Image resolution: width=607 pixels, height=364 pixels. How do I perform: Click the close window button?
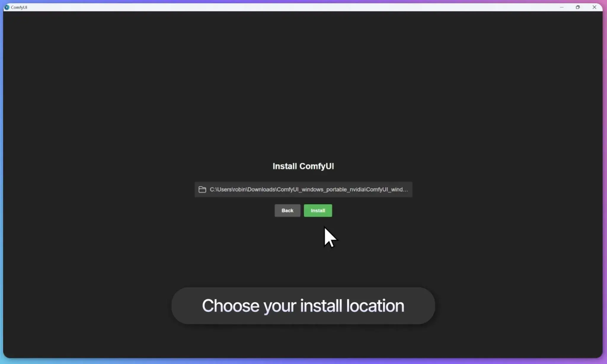[594, 7]
